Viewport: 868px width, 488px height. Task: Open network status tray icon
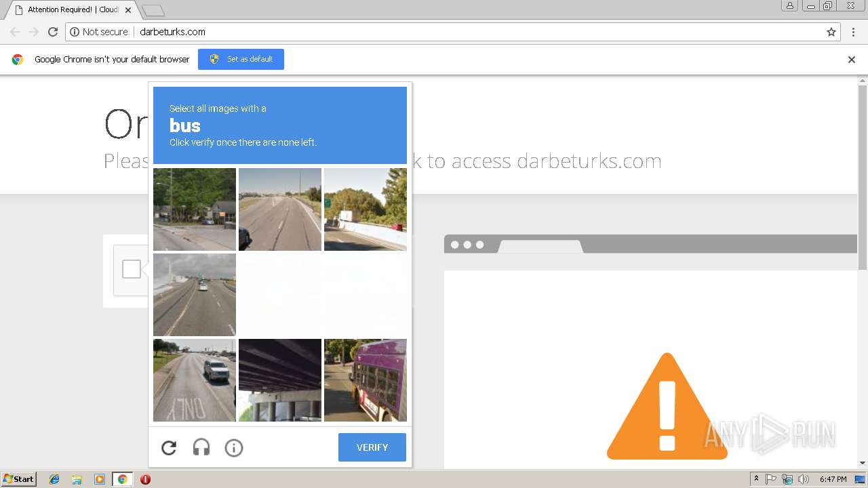pyautogui.click(x=787, y=479)
